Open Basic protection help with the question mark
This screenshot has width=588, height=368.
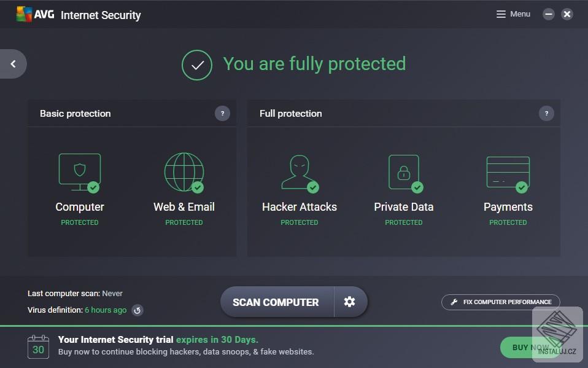[x=222, y=113]
